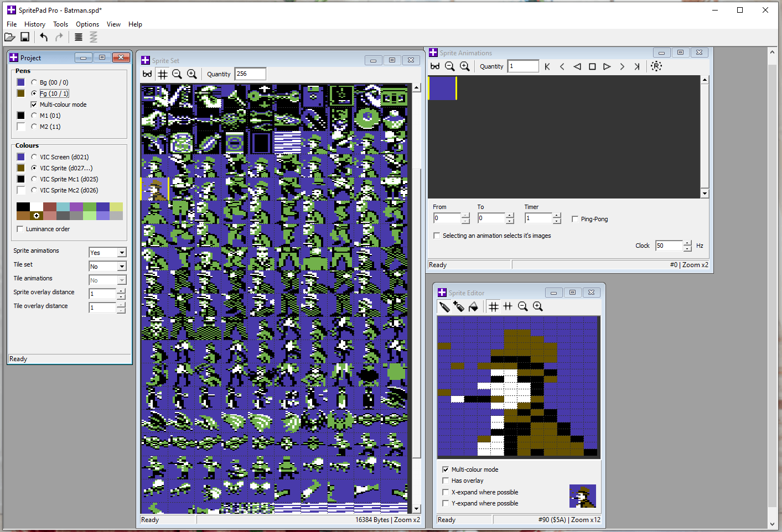Select the pencil draw tool in Sprite Editor
This screenshot has height=532, width=782.
[444, 306]
